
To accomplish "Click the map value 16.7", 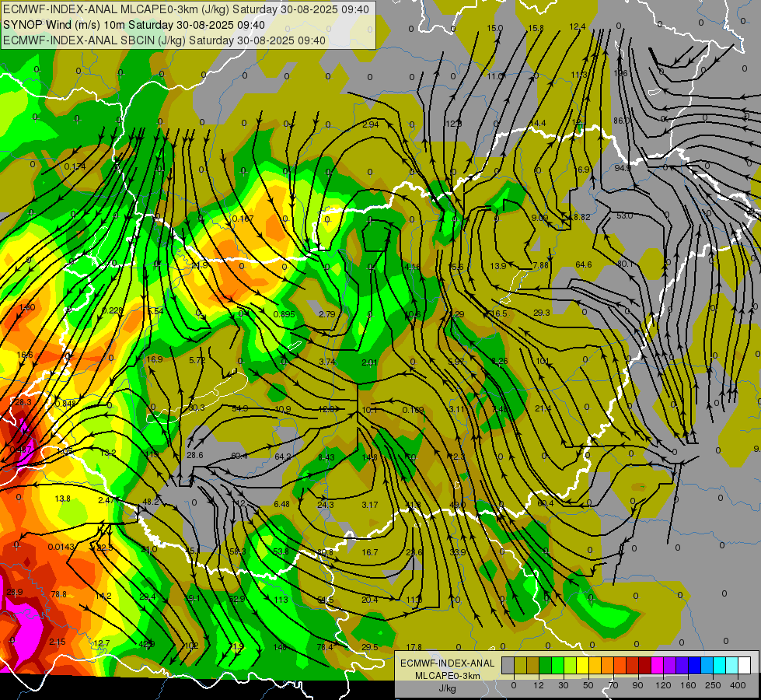I will point(369,552).
